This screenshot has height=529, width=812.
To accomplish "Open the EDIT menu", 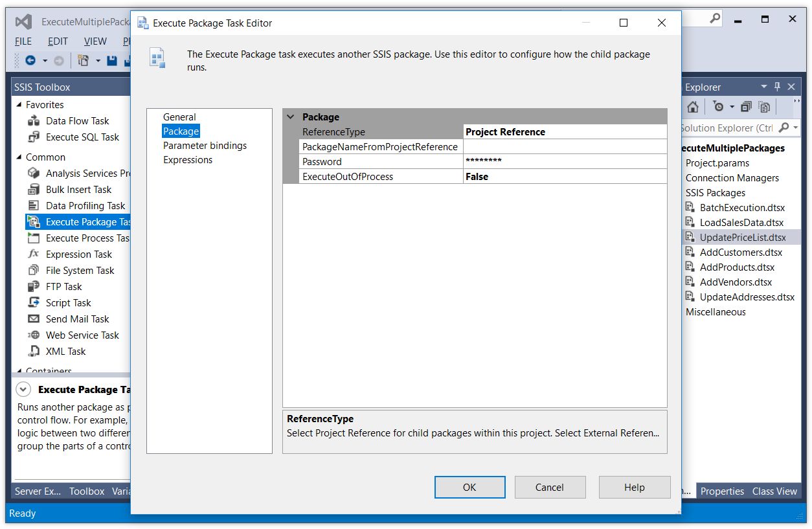I will pyautogui.click(x=58, y=41).
